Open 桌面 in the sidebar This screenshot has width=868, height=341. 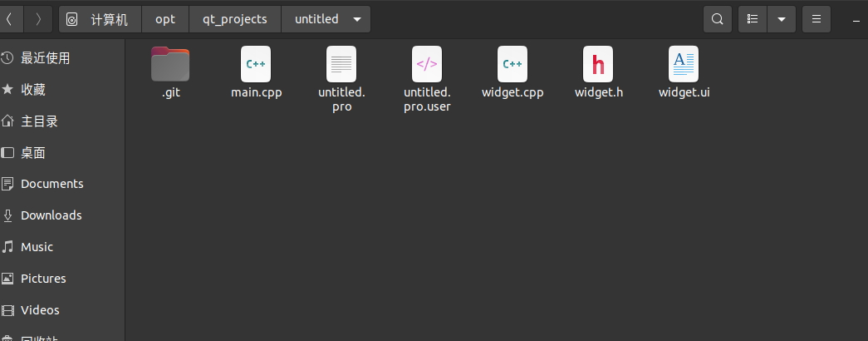pyautogui.click(x=62, y=152)
